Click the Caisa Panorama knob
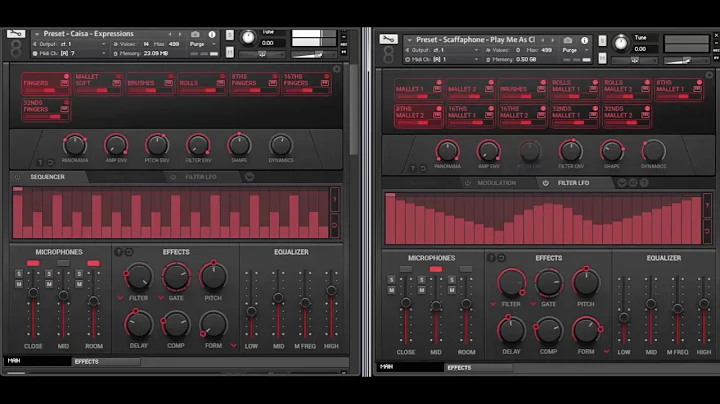This screenshot has height=404, width=720. pos(74,145)
